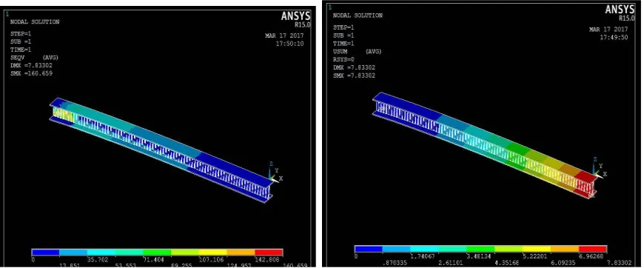Select the RSYS=0 line
Viewport: 644px width, 268px height.
[343, 60]
